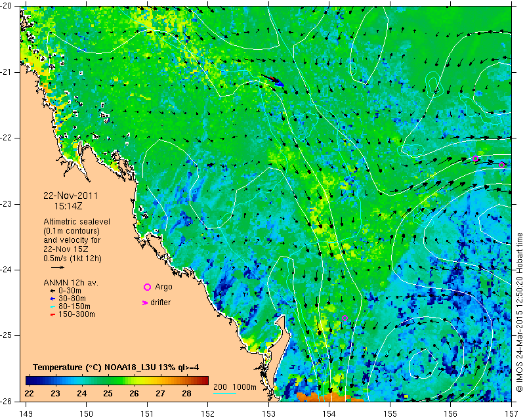Click the cyan 80-150m legend arrow
The height and width of the screenshot is (420, 525).
point(52,306)
